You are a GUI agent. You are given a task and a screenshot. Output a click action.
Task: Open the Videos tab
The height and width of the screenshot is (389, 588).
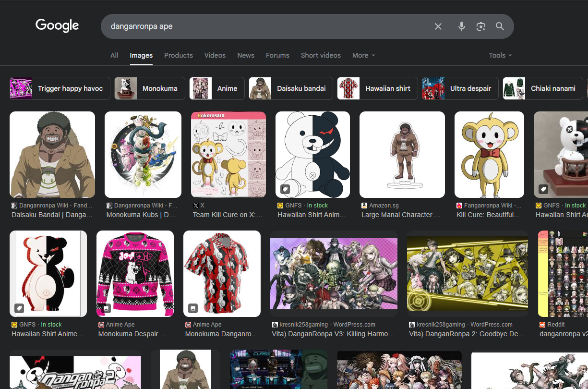tap(215, 55)
